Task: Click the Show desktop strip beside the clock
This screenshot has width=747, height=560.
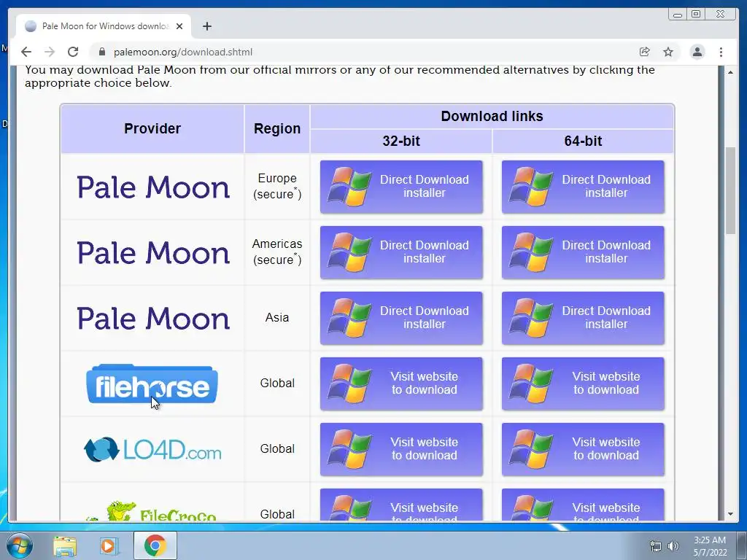Action: 742,545
